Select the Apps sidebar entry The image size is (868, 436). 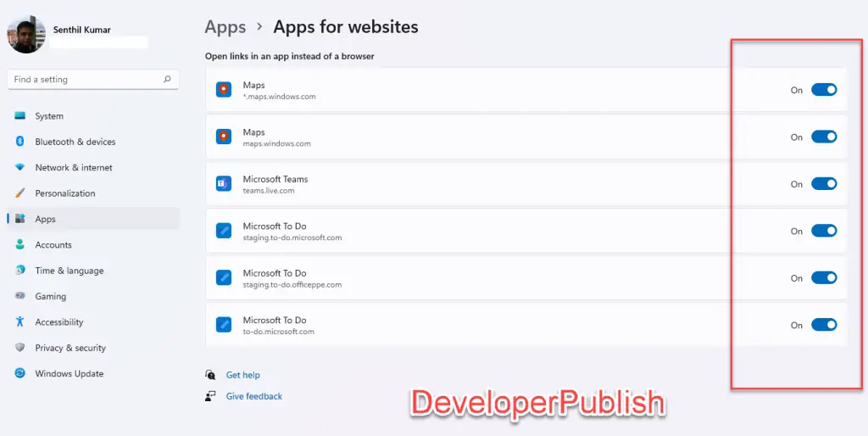[93, 219]
